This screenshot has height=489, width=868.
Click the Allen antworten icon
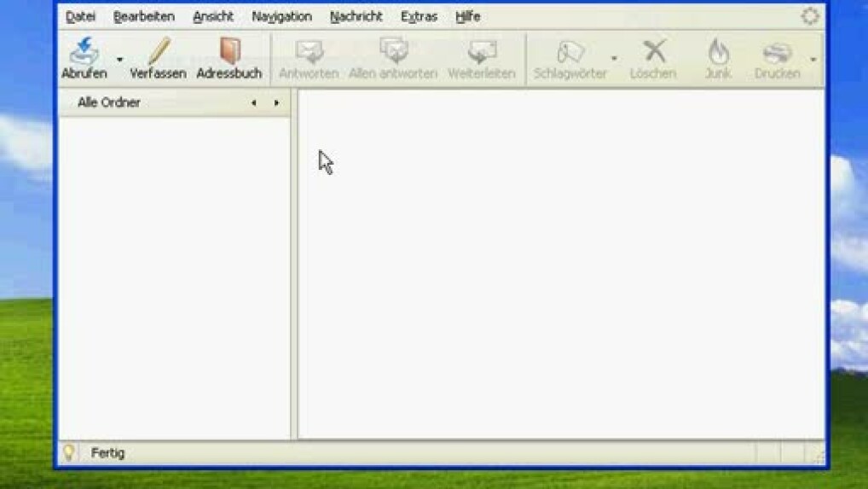coord(393,52)
